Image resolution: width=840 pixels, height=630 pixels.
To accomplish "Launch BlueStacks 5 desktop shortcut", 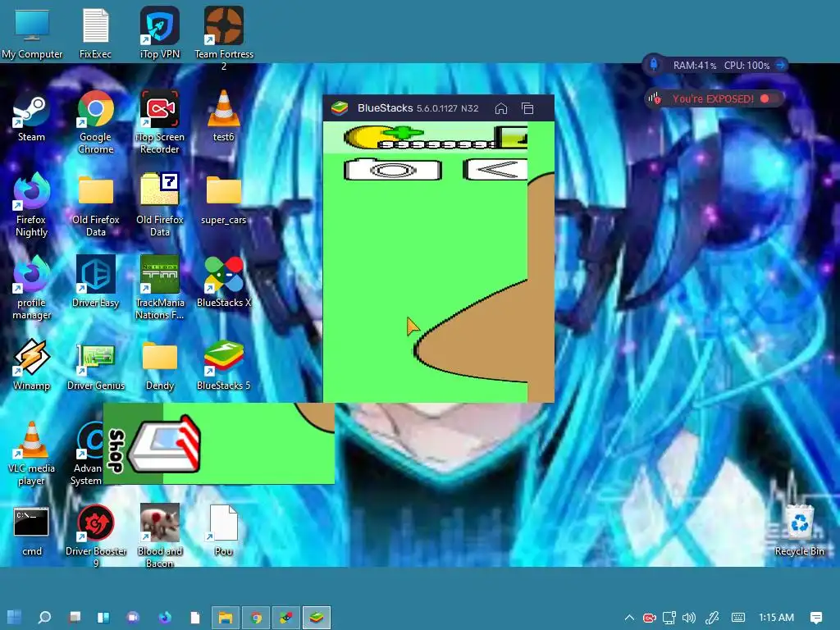I will point(223,365).
